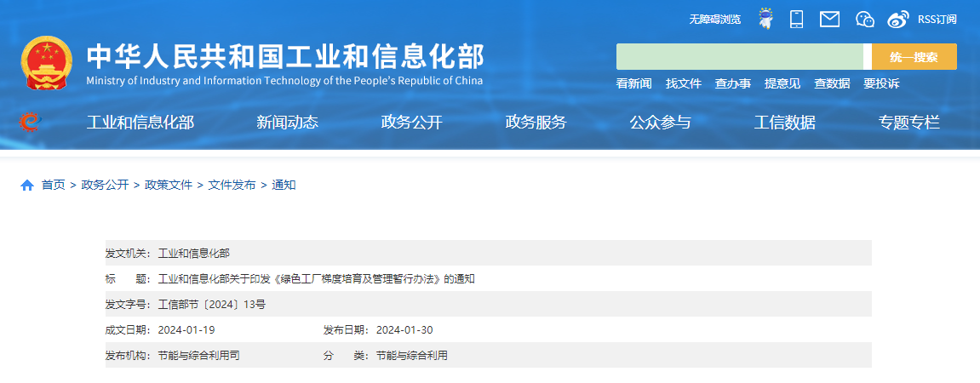The width and height of the screenshot is (980, 383).
Task: Click the orange gear icon beside navigation
Action: 30,123
